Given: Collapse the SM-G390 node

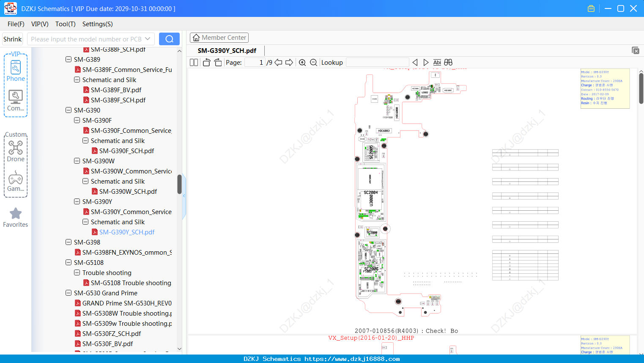Looking at the screenshot, I should [x=69, y=110].
